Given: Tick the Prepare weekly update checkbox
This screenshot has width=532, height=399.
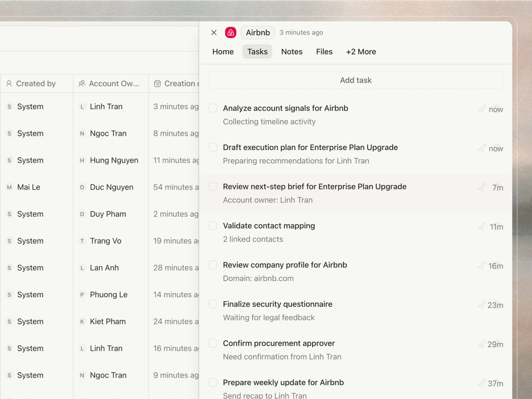Looking at the screenshot, I should [x=213, y=382].
